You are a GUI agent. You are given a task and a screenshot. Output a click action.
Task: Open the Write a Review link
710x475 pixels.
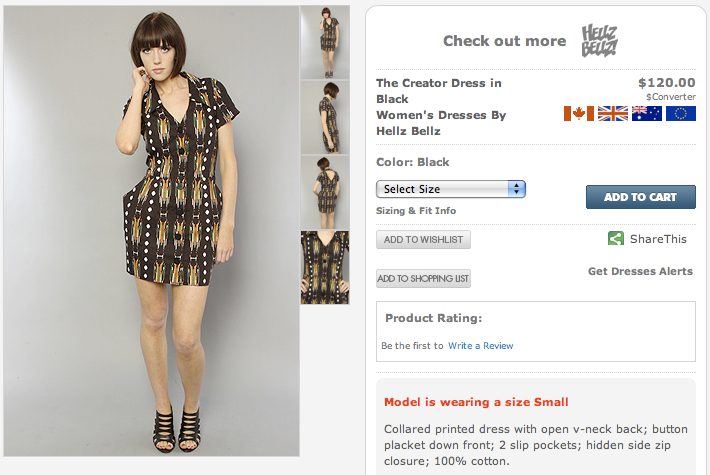(x=480, y=346)
